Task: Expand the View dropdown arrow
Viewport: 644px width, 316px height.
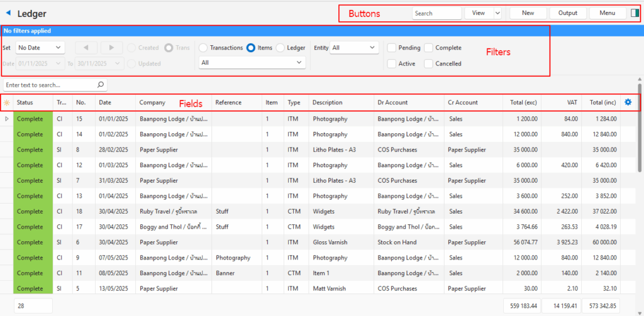Action: coord(497,13)
